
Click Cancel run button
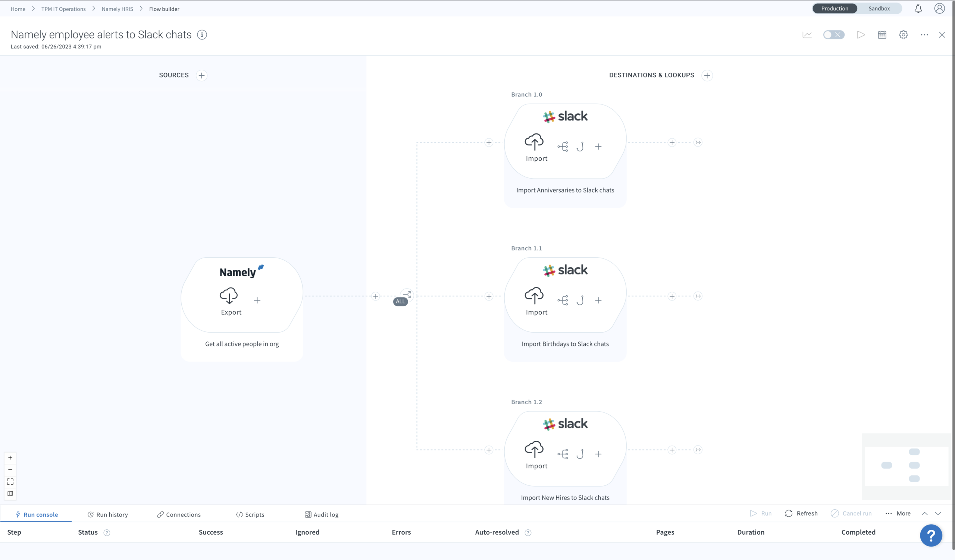pyautogui.click(x=851, y=513)
